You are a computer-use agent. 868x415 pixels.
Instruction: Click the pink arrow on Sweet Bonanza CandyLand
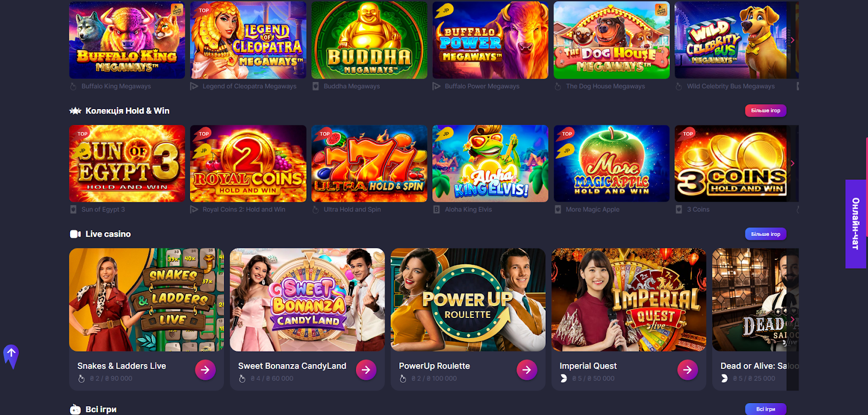pyautogui.click(x=366, y=370)
